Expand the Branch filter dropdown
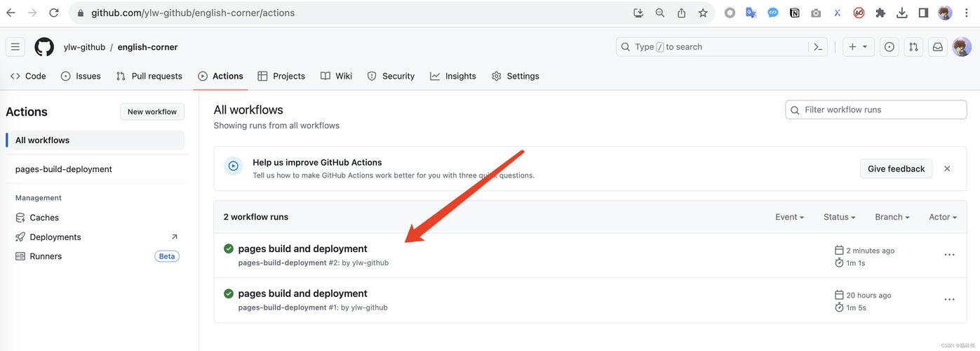The height and width of the screenshot is (351, 980). pyautogui.click(x=892, y=217)
